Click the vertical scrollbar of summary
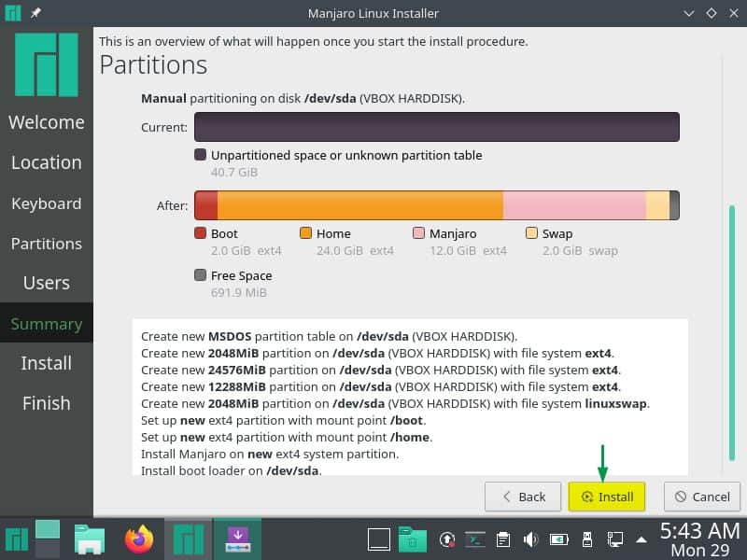747x560 pixels. [x=731, y=327]
